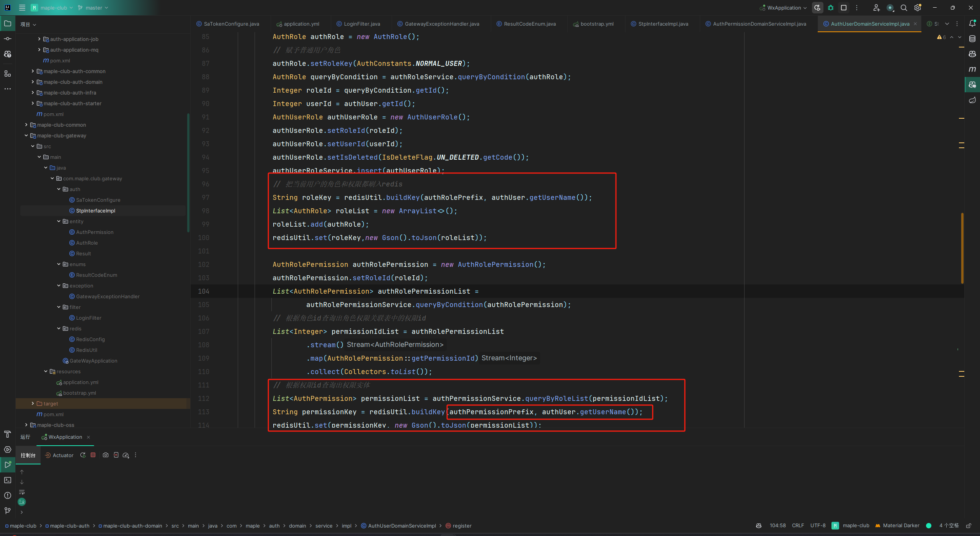Expand the maple-club-oss module
The height and width of the screenshot is (536, 980).
[26, 425]
